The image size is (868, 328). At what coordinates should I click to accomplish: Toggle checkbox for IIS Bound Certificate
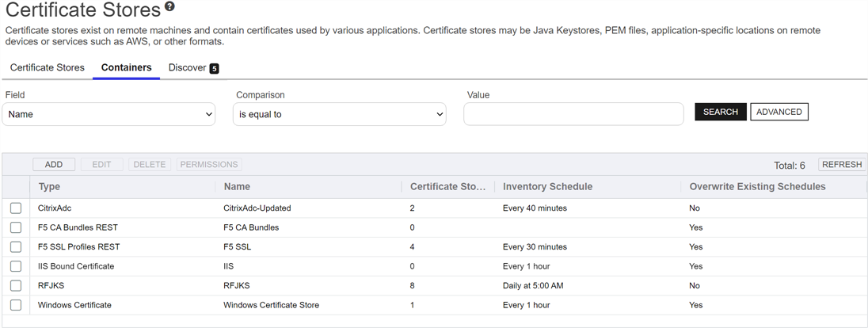tap(16, 266)
